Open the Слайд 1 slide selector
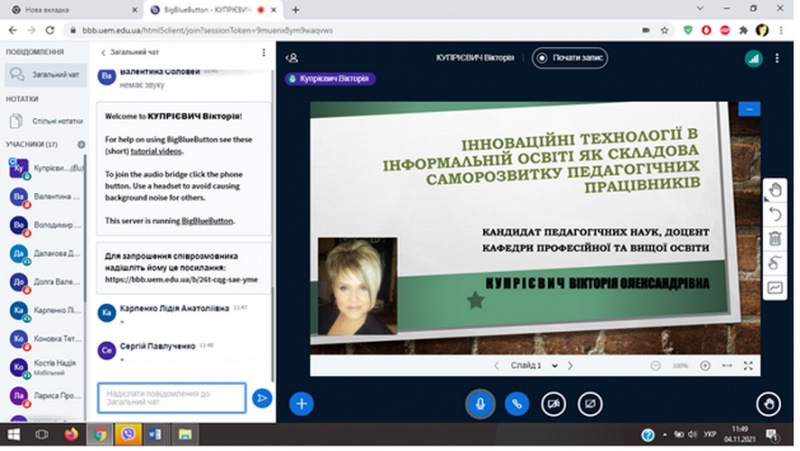This screenshot has height=451, width=800. click(x=534, y=365)
